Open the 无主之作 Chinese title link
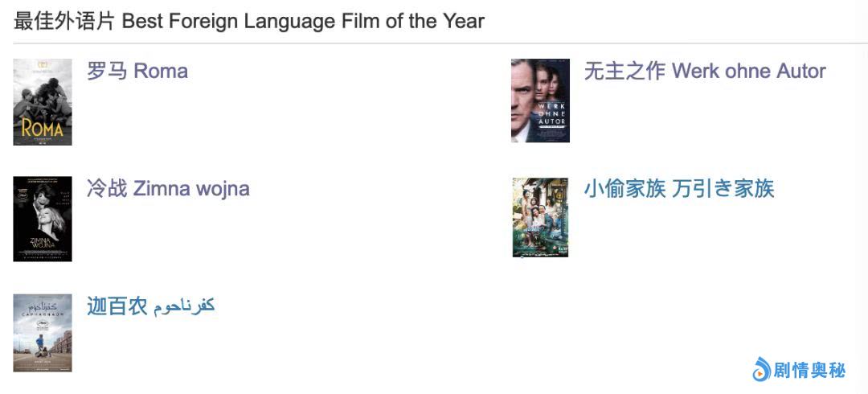 click(x=624, y=71)
